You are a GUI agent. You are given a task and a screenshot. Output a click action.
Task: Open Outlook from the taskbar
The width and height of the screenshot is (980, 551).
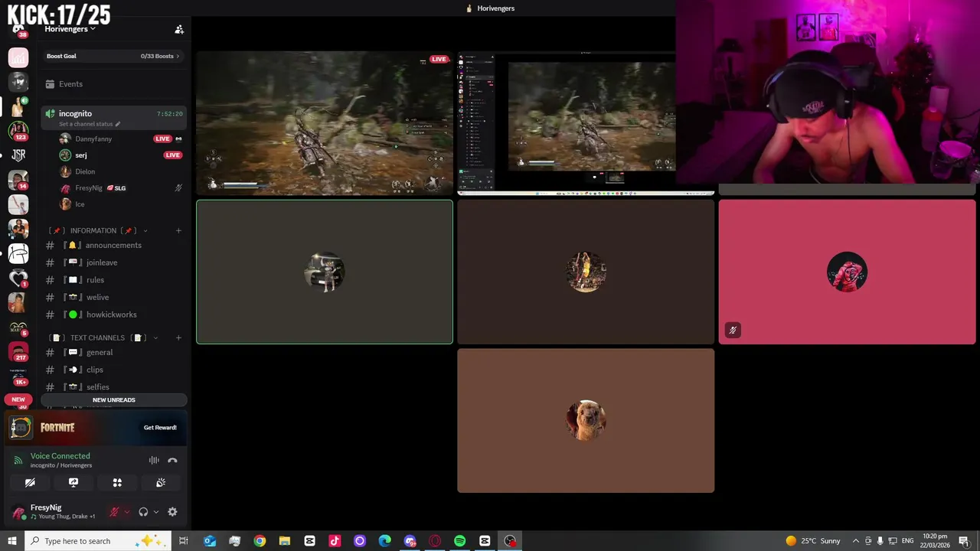coord(210,541)
